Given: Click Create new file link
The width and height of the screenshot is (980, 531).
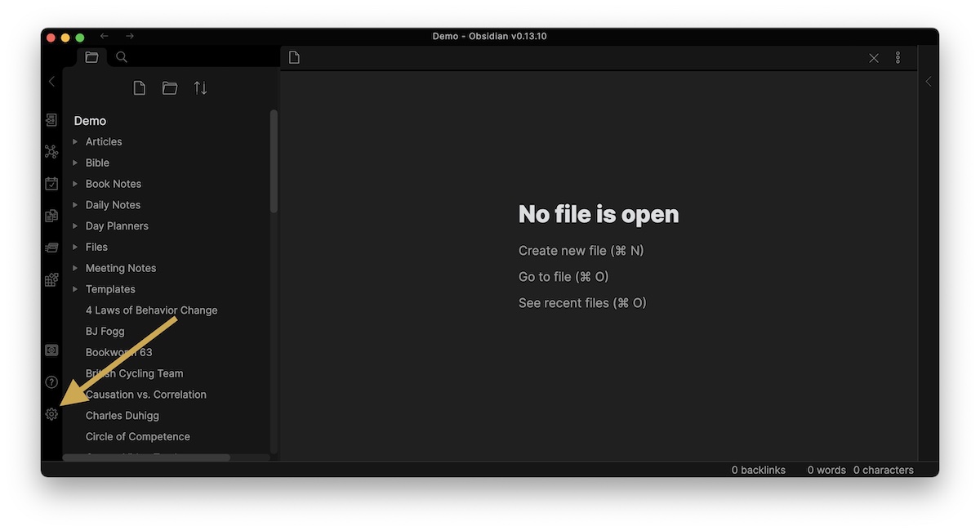Looking at the screenshot, I should pyautogui.click(x=581, y=251).
